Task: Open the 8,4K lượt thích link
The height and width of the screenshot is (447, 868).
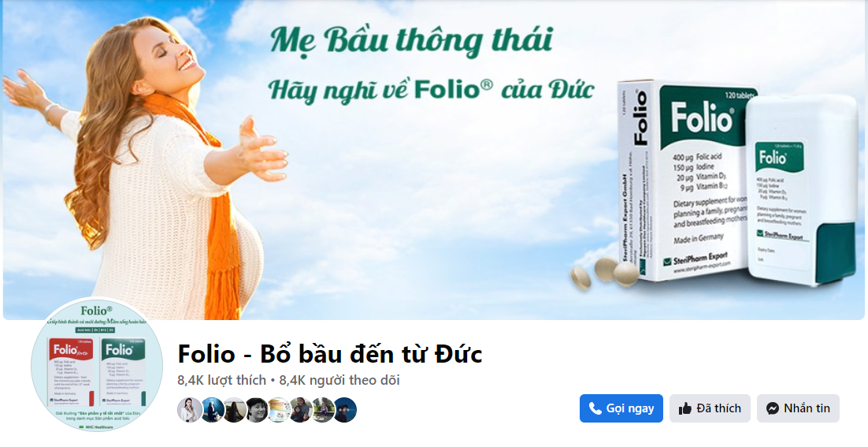Action: pos(222,381)
